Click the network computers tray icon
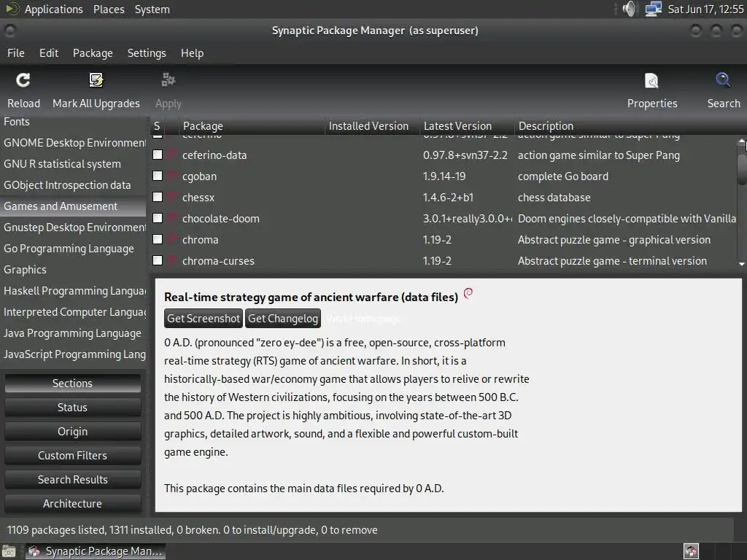Screen dimensions: 747x560 point(653,9)
